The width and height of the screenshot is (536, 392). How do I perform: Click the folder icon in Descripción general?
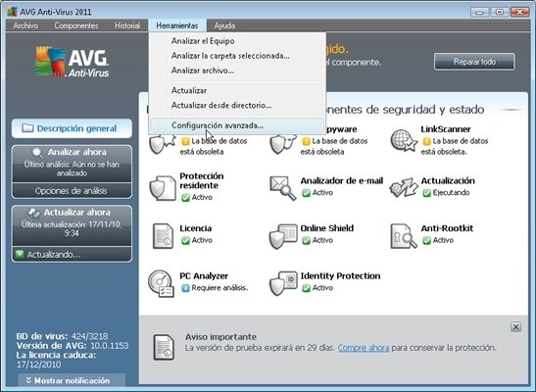click(27, 128)
